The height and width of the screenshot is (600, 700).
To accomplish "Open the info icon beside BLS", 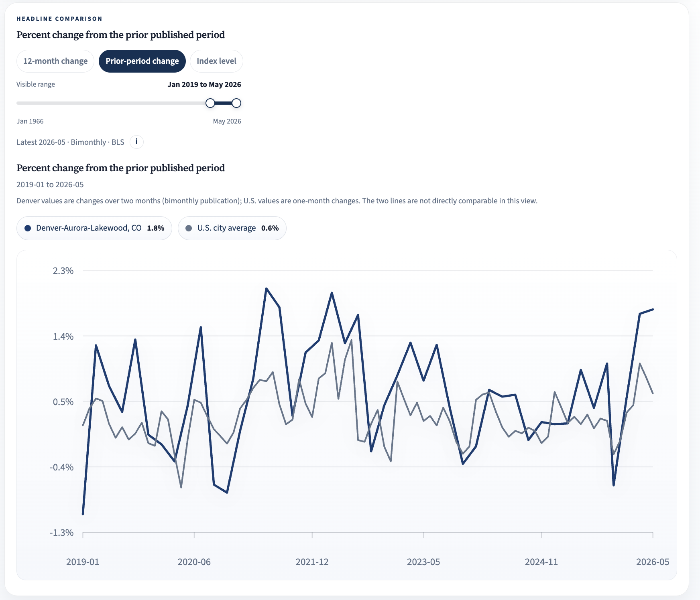I will click(136, 142).
